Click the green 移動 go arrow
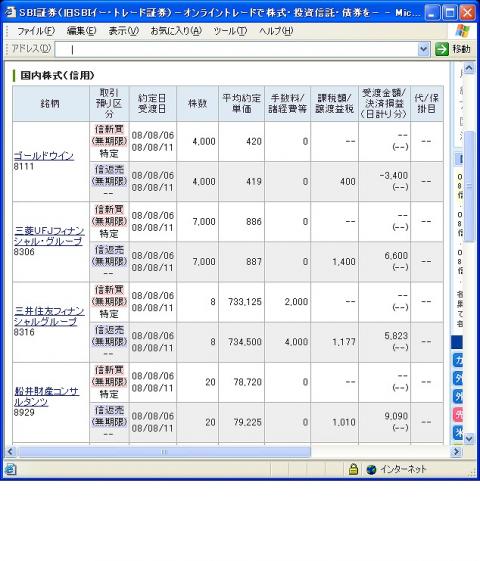The image size is (480, 561). (x=442, y=49)
